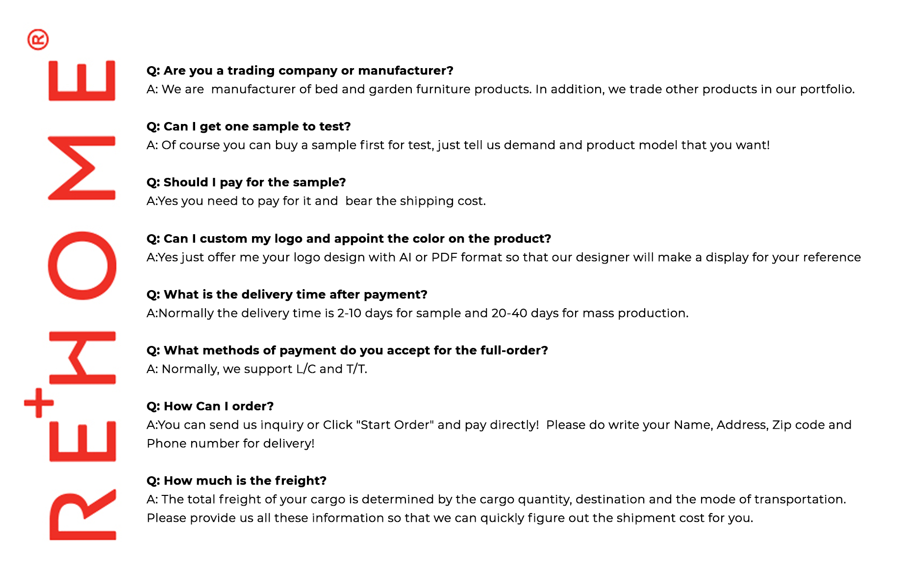Screen dimensions: 907x588
Task: Select the question about trading company or manufacturer
Action: pyautogui.click(x=300, y=71)
